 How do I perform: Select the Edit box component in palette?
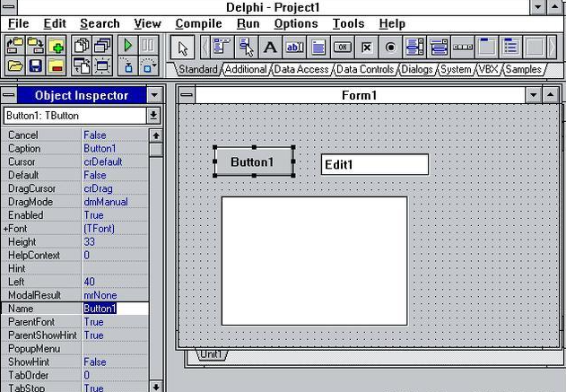(x=294, y=47)
